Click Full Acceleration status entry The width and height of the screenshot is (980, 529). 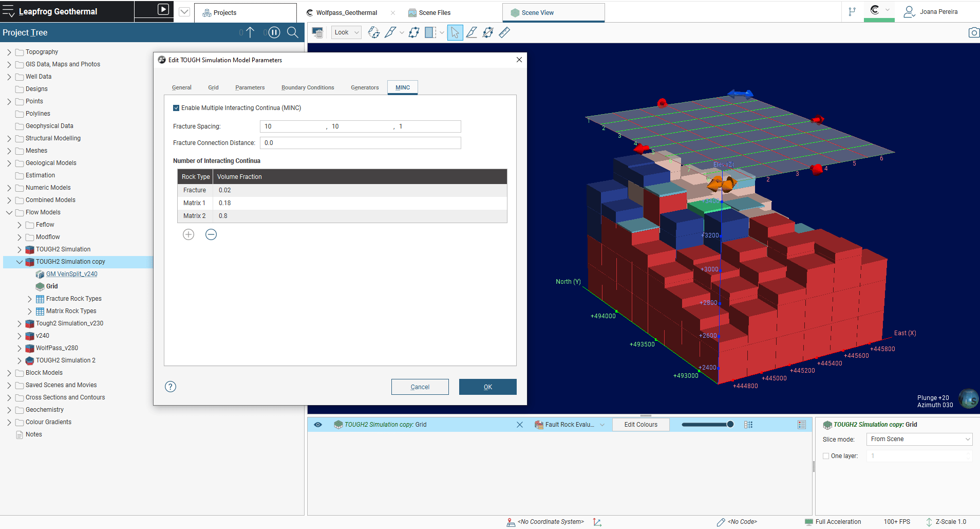pos(833,522)
